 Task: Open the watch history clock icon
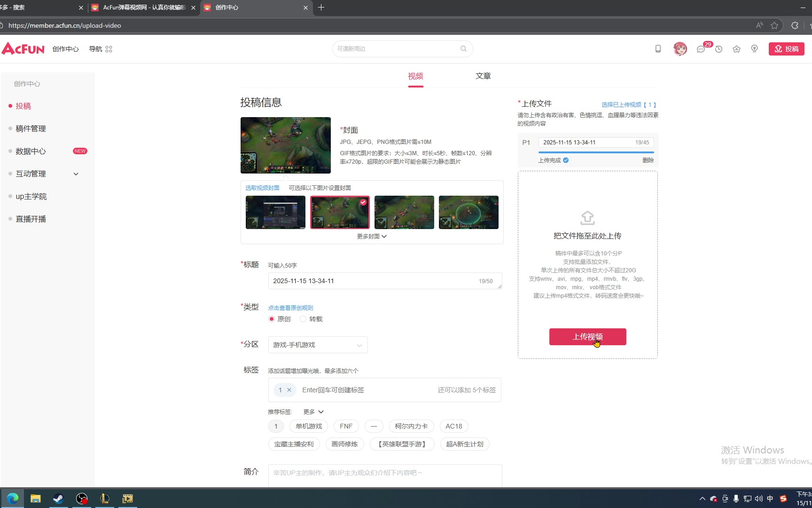coord(718,49)
